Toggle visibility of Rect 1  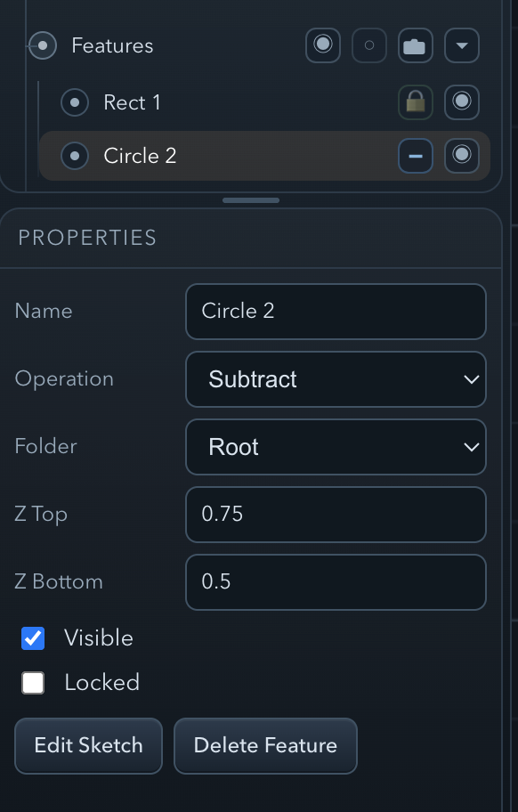point(462,101)
